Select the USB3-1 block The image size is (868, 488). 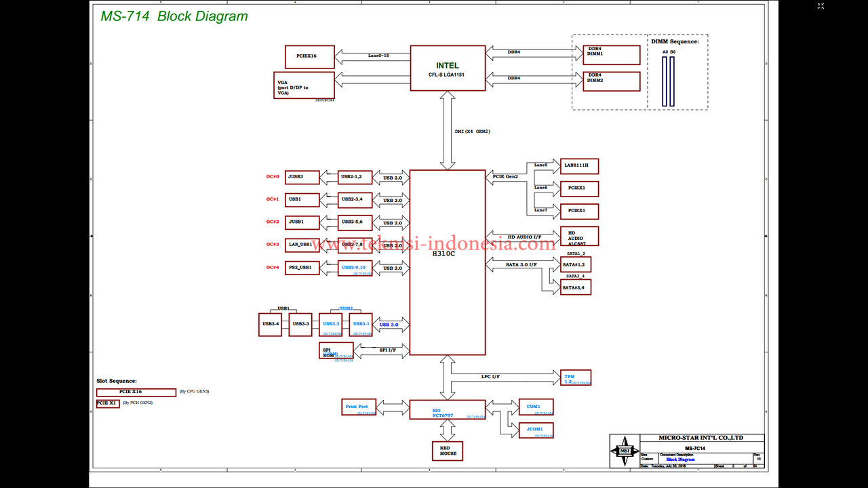[x=361, y=324]
